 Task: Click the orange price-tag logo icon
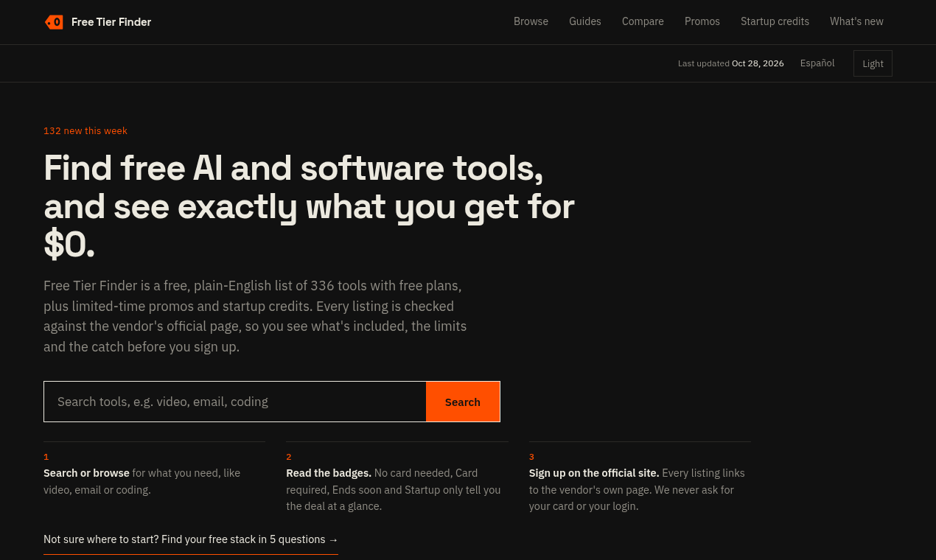point(54,22)
